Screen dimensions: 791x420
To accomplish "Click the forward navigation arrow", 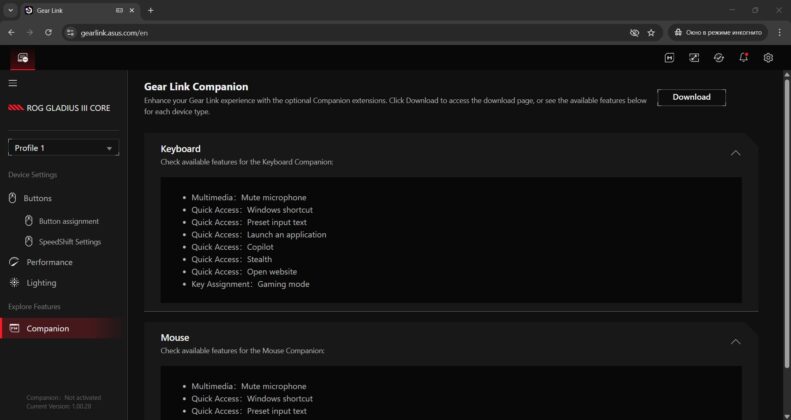I will tap(30, 32).
